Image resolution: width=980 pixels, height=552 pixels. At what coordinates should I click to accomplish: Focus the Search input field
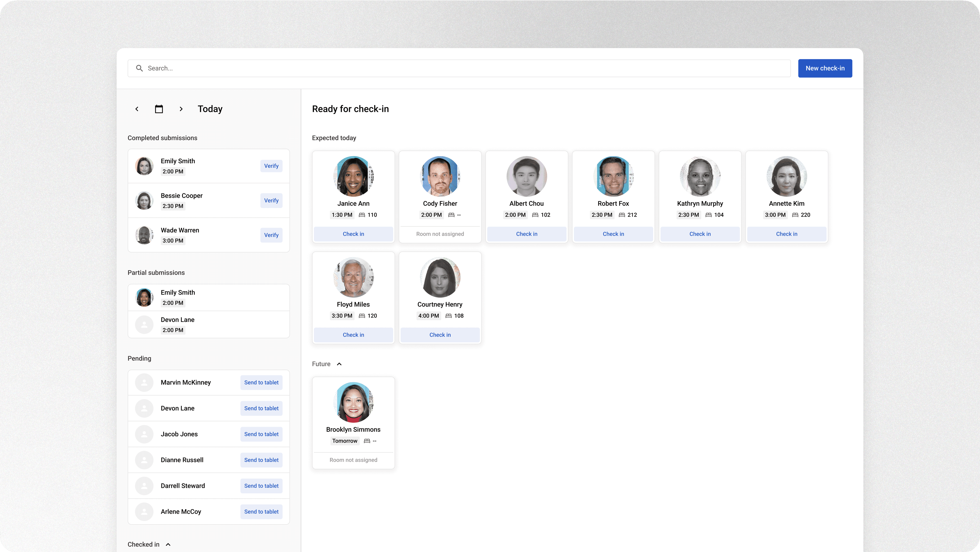(x=457, y=68)
